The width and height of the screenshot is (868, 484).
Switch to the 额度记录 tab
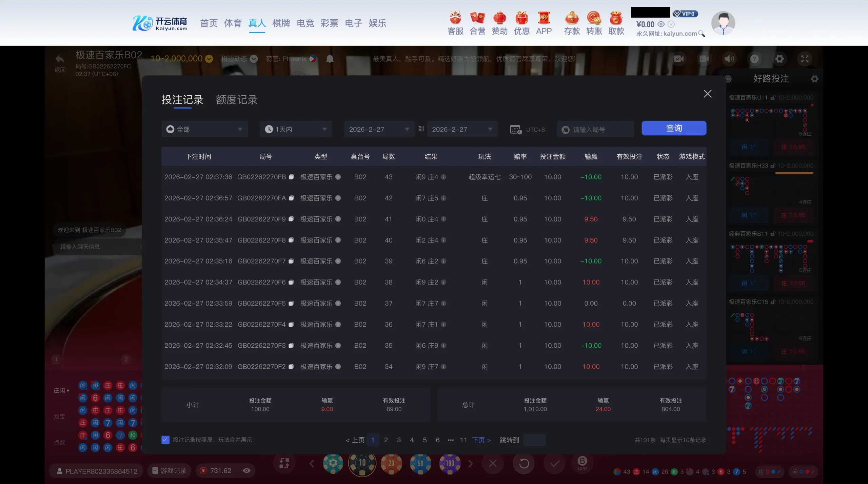237,100
